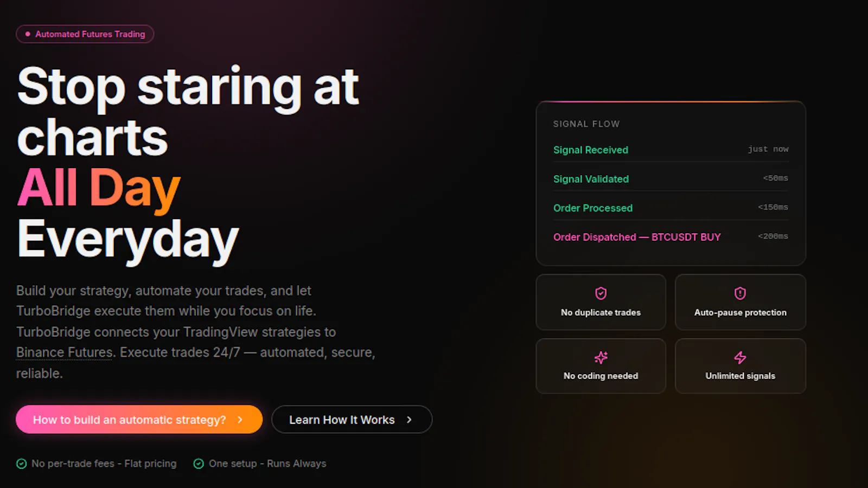868x488 pixels.
Task: Choose the Order Processed row
Action: (x=671, y=208)
